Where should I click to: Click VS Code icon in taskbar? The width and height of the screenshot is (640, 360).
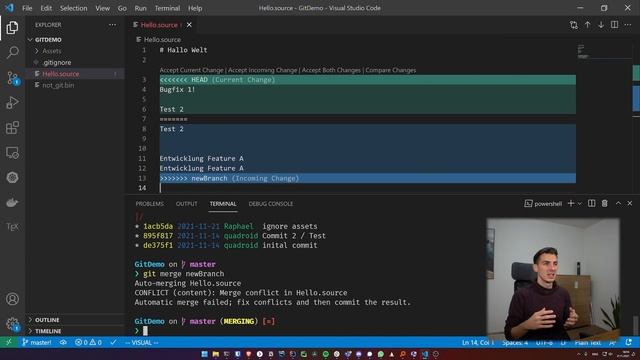pos(425,354)
